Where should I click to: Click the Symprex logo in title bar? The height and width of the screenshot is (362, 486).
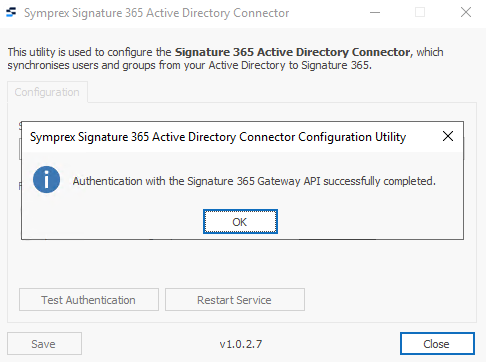pyautogui.click(x=11, y=12)
